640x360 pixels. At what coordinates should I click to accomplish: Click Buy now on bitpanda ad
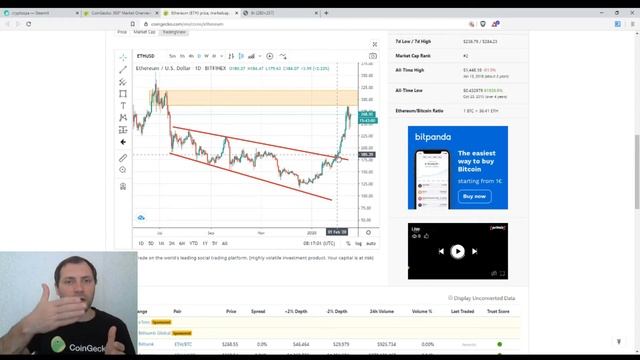474,196
